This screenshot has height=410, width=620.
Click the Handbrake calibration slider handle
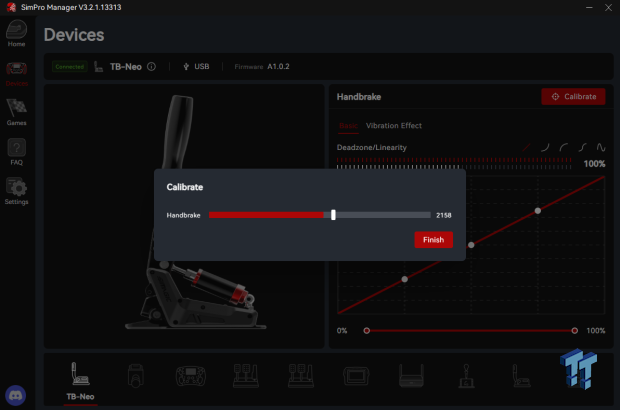click(x=333, y=215)
